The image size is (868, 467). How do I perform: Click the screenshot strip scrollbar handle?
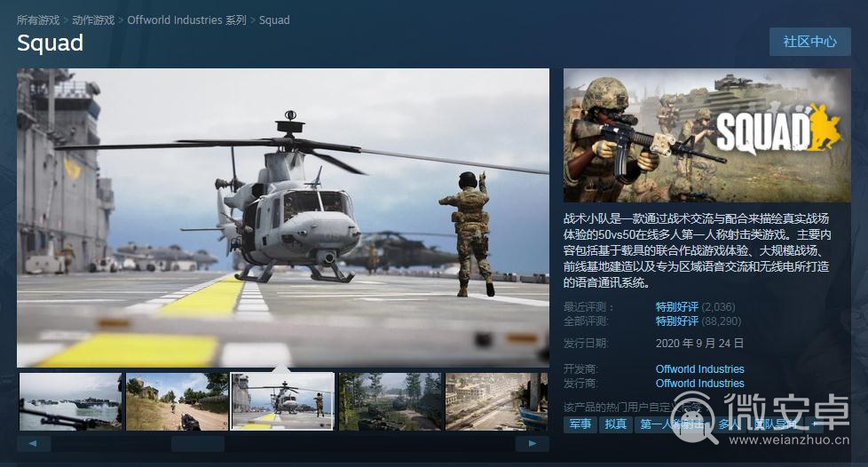click(198, 443)
